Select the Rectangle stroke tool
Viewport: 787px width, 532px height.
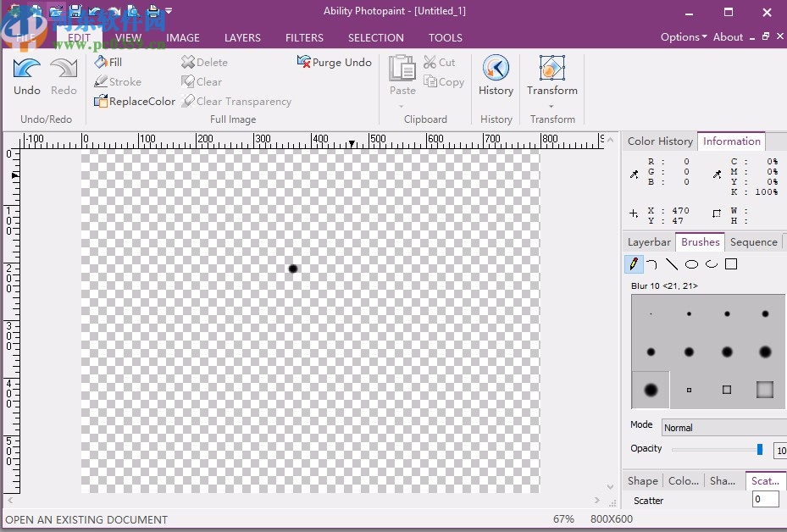coord(732,263)
